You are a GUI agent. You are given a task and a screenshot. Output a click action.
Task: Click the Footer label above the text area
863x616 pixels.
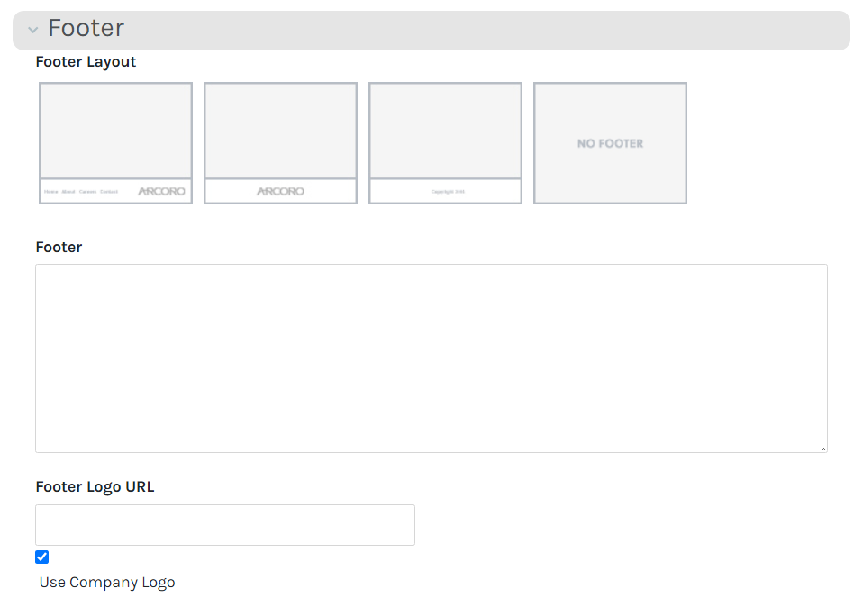point(59,248)
